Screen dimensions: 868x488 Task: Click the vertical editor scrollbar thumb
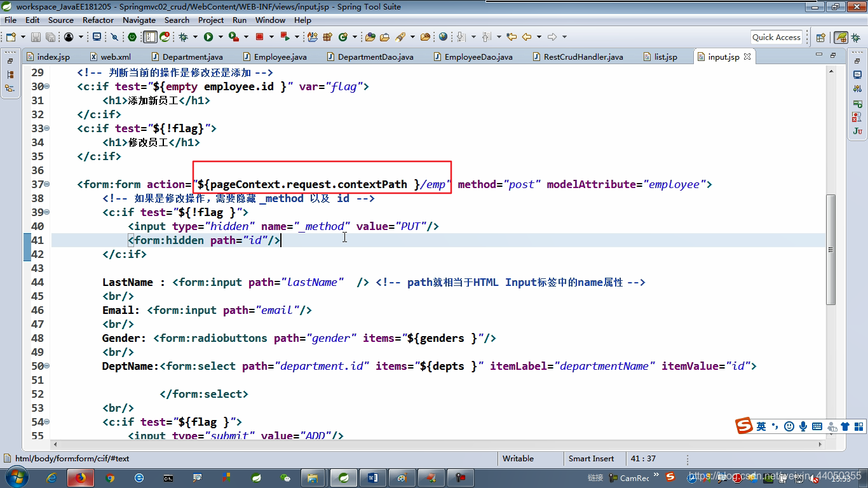(x=831, y=250)
